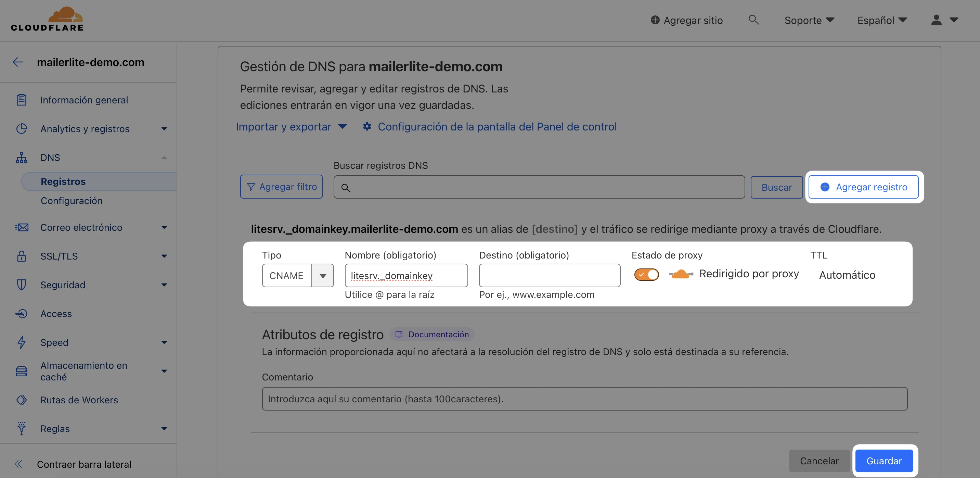Disable the Redirigido por proxy toggle

tap(646, 274)
